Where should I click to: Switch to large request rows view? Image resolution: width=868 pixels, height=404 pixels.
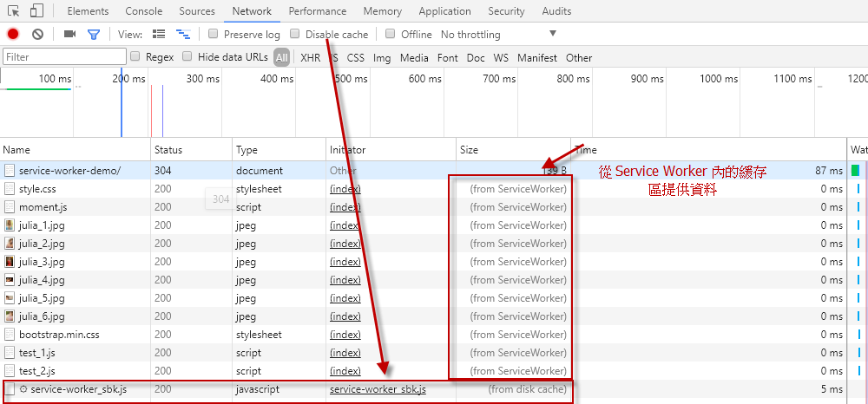coord(159,35)
